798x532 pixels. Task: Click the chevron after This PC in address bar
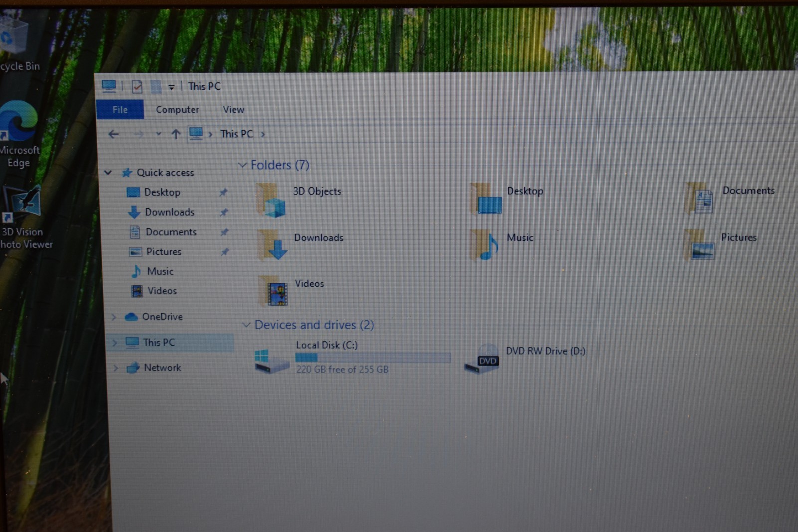point(263,134)
